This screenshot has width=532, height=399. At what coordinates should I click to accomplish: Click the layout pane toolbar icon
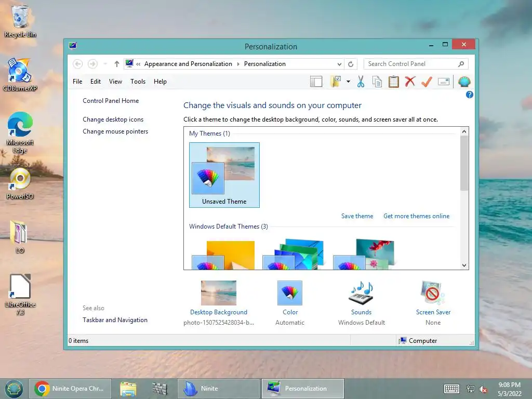316,82
